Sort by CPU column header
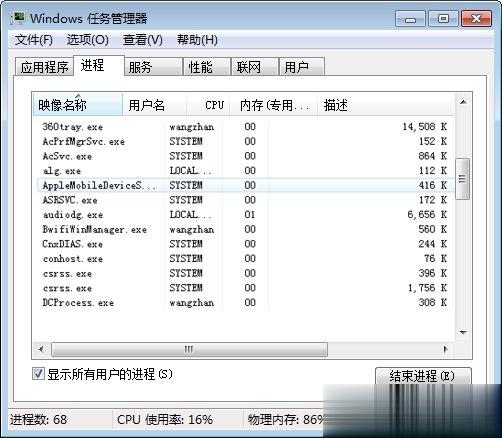The height and width of the screenshot is (438, 502). click(208, 105)
